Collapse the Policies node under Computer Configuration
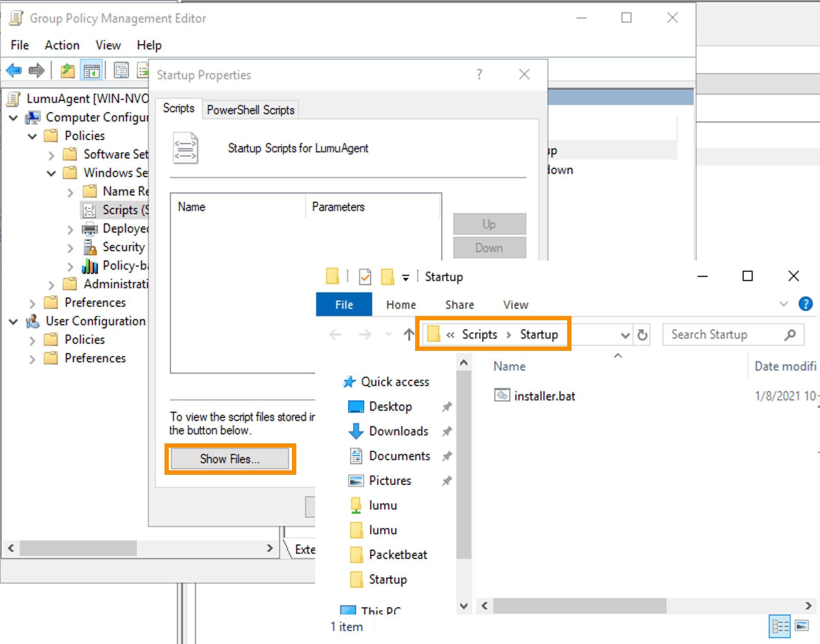The width and height of the screenshot is (820, 644). [x=32, y=136]
